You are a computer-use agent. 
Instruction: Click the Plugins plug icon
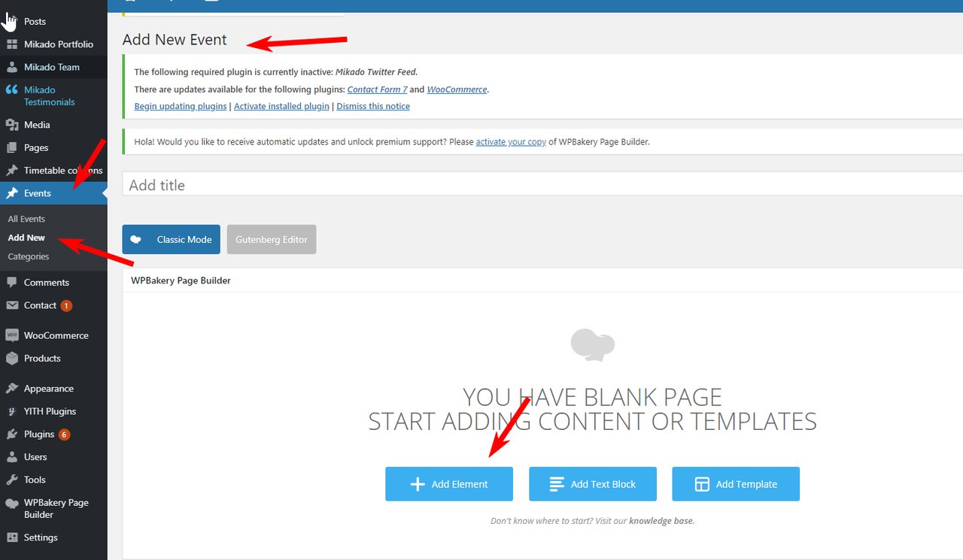[12, 434]
